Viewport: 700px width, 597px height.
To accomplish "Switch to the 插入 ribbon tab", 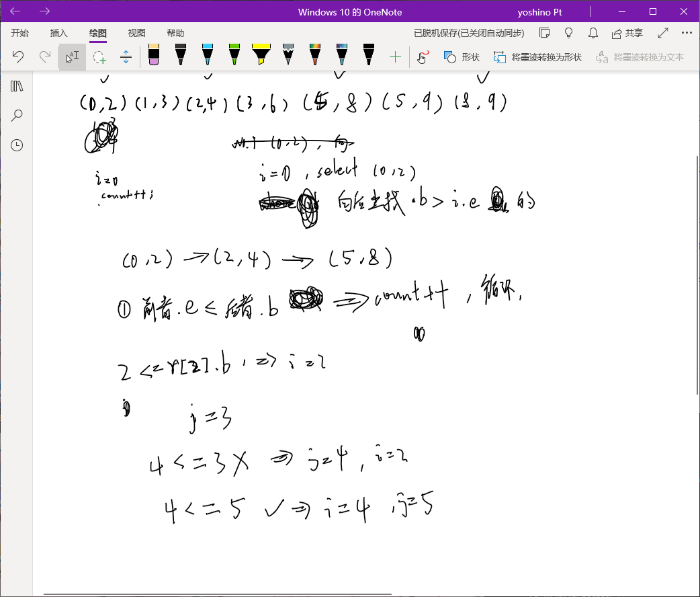I will pyautogui.click(x=58, y=32).
